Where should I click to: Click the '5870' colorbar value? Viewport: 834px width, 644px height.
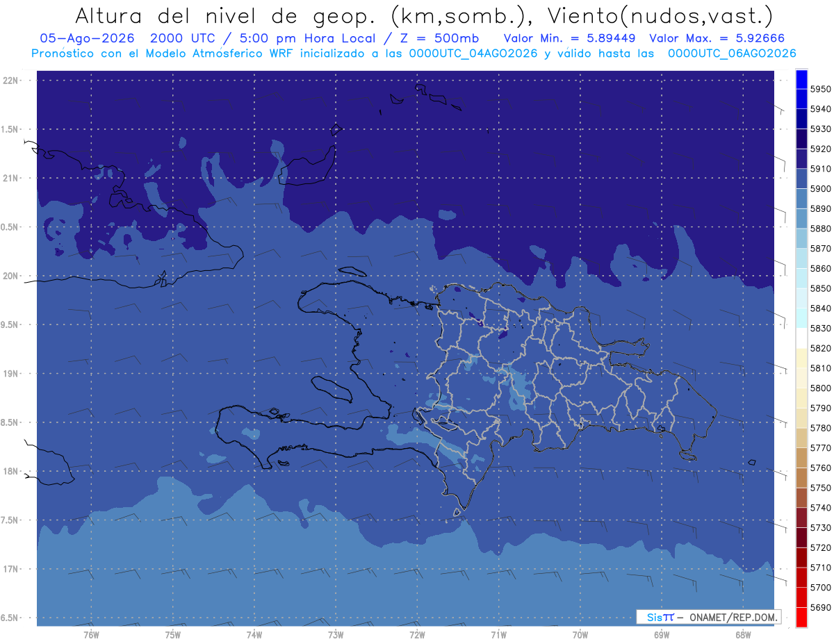(820, 249)
